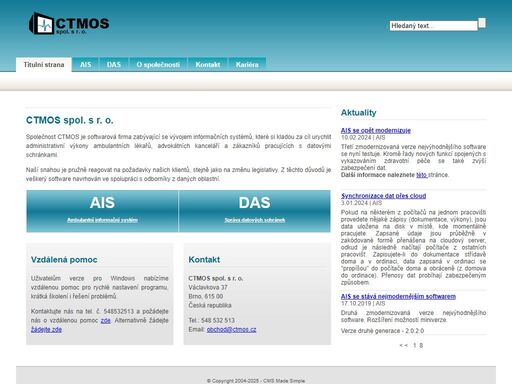Click the 'žádejte zde' link

tap(46, 329)
